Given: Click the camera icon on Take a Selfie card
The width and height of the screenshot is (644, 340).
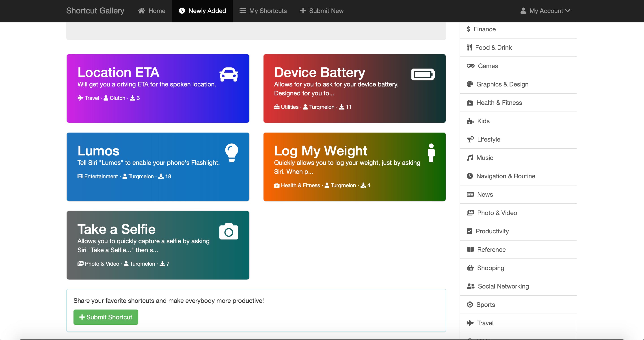Looking at the screenshot, I should [x=229, y=231].
